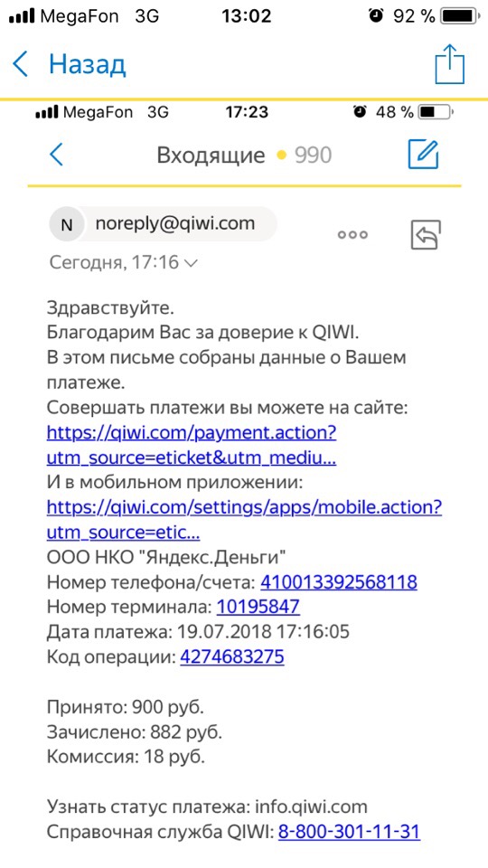
Task: Tap the share icon at top right
Action: click(449, 64)
